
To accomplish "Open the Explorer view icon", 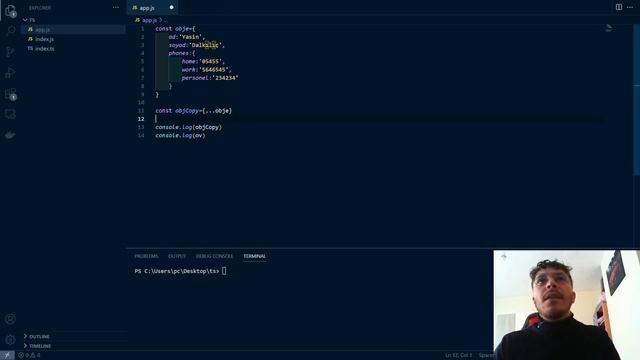I will (10, 11).
